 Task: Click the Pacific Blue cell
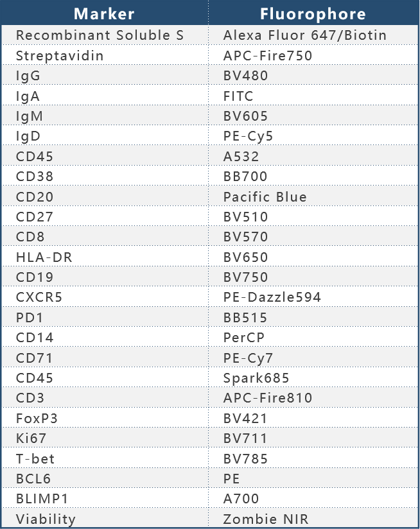265,197
